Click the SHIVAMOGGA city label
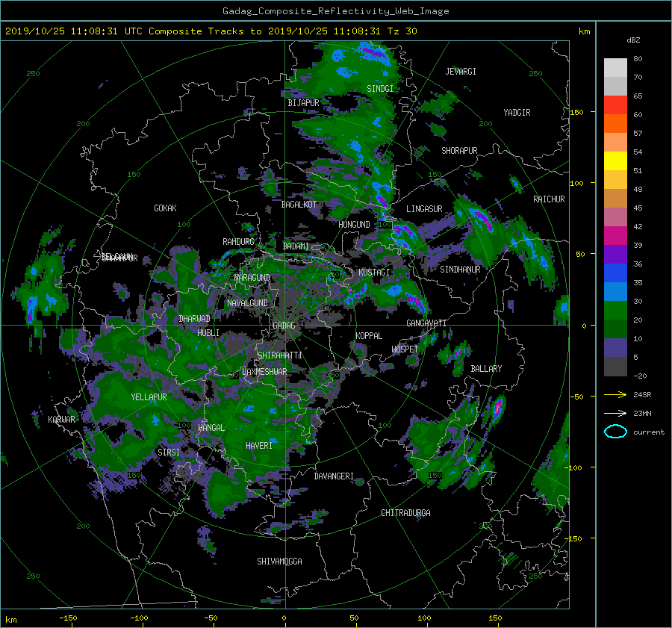This screenshot has height=628, width=672. point(279,562)
